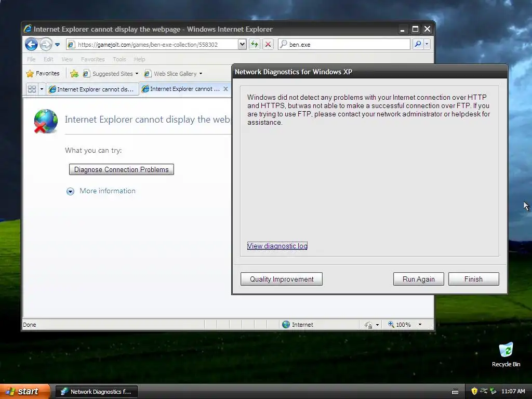Open the File menu
This screenshot has height=399, width=532.
(x=31, y=59)
